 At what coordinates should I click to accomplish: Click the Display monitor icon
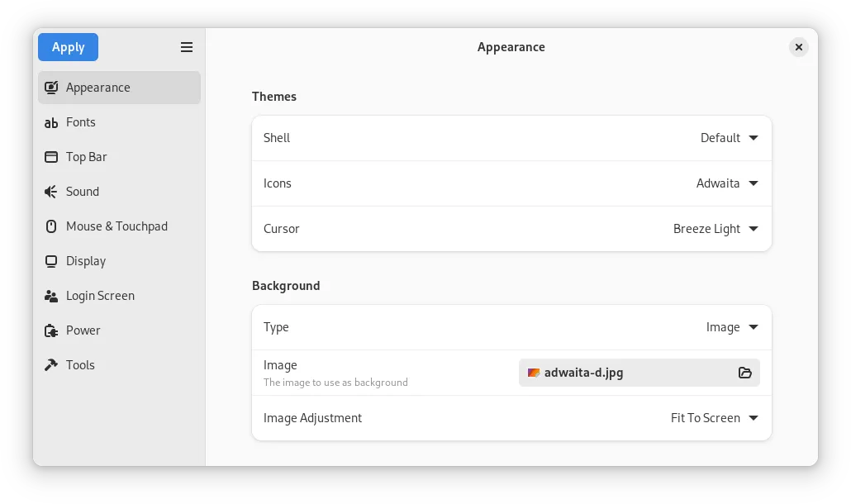pyautogui.click(x=51, y=261)
